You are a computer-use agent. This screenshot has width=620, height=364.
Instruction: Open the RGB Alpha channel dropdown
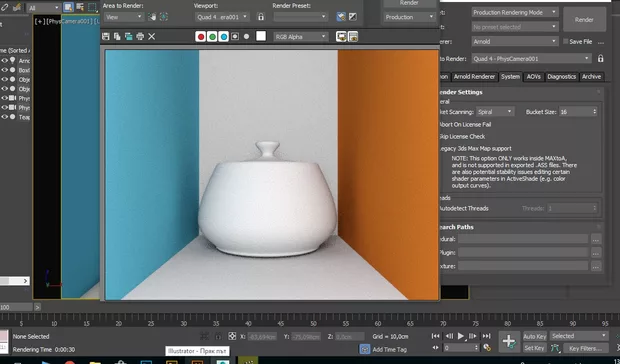301,37
